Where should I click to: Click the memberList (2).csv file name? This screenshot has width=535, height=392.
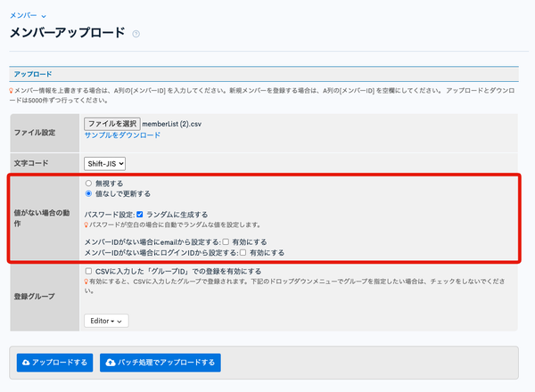tap(171, 124)
